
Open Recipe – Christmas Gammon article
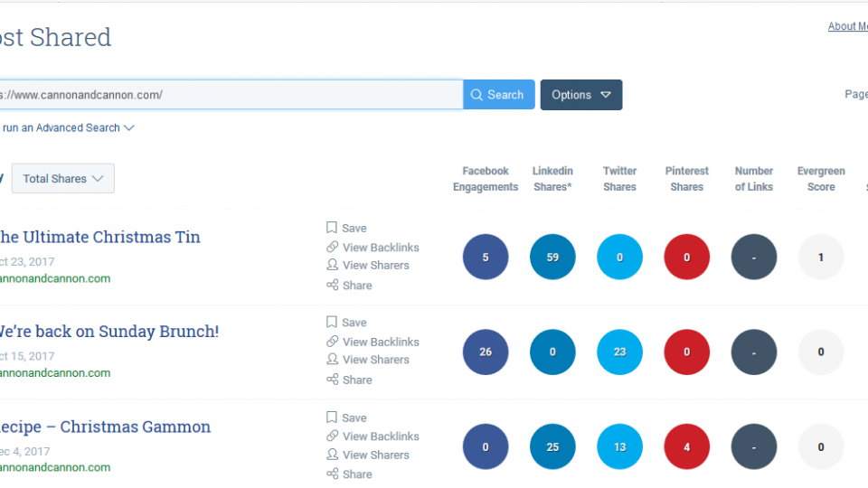coord(105,427)
